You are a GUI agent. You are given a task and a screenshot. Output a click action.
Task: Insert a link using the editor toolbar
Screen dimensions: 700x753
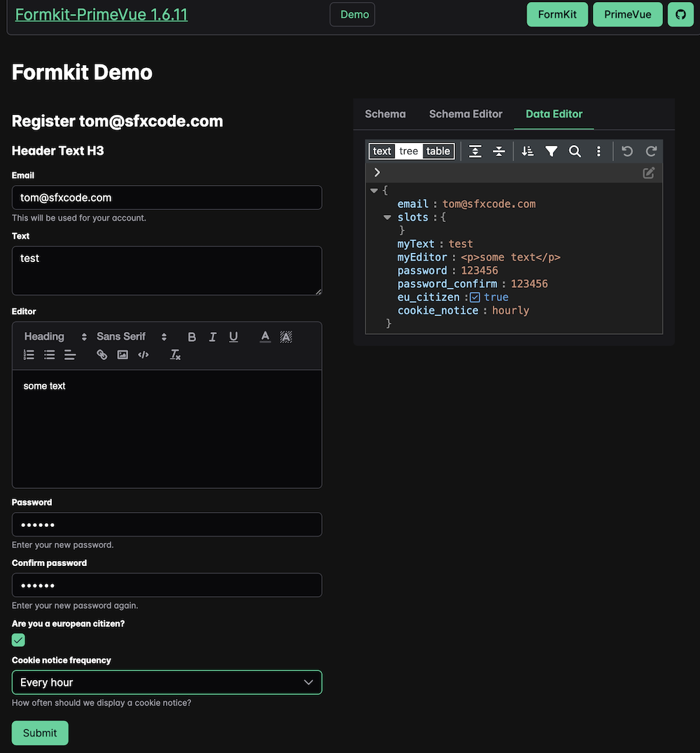coord(102,355)
